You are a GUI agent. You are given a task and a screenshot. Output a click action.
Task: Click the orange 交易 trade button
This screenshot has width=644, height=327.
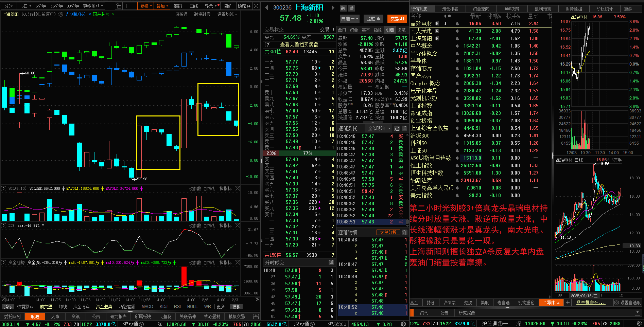pyautogui.click(x=397, y=19)
